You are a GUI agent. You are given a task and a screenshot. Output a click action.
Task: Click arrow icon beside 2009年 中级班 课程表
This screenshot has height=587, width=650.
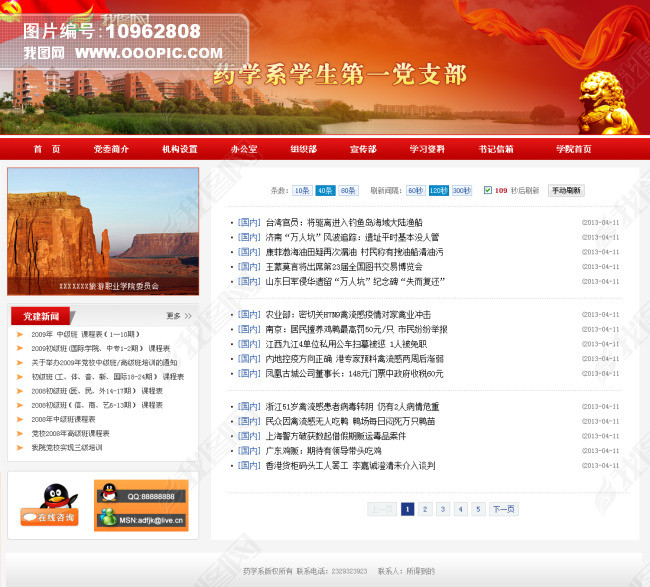[x=19, y=334]
